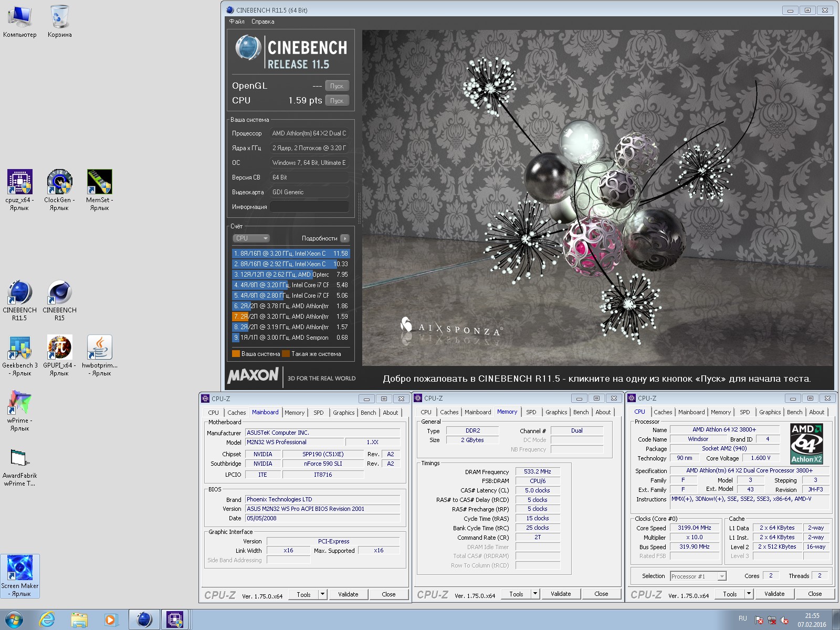Open Graphics tab in middle CPU-Z window
The height and width of the screenshot is (630, 840).
pos(556,412)
